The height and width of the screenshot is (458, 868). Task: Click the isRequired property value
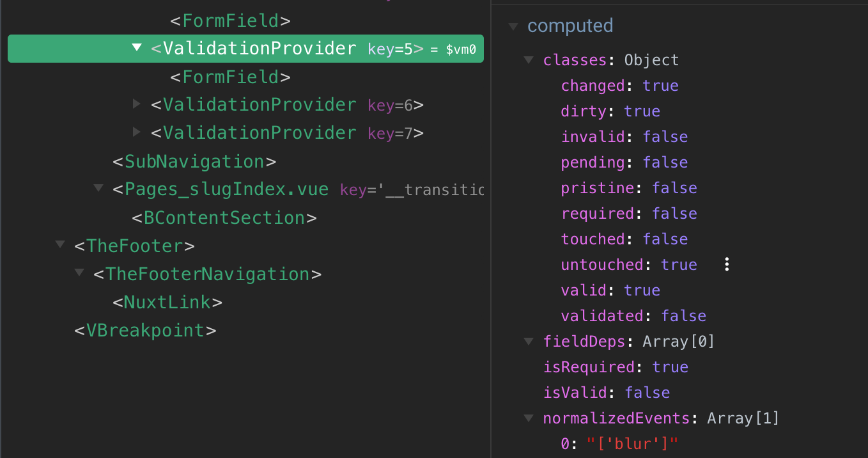click(x=670, y=367)
